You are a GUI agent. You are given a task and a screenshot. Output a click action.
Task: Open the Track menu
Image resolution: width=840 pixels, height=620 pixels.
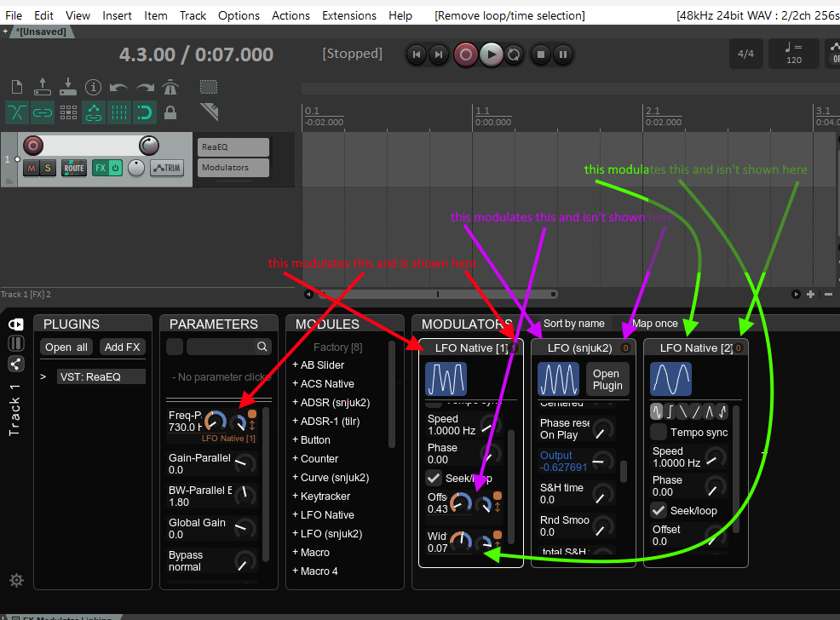tap(193, 15)
